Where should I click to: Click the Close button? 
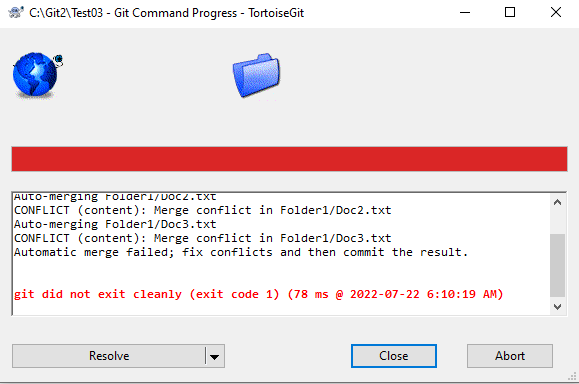click(x=394, y=356)
